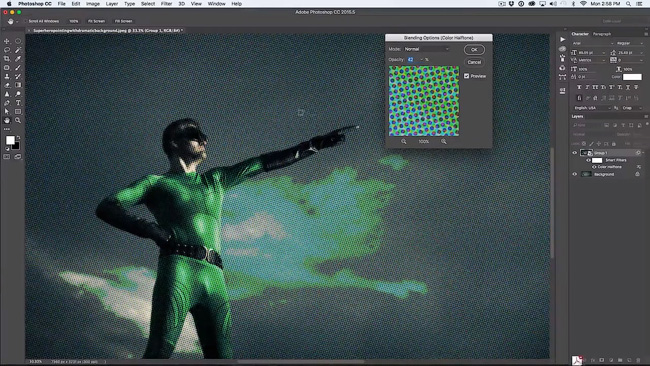
Task: Select the Horizontal Type tool
Action: [18, 103]
